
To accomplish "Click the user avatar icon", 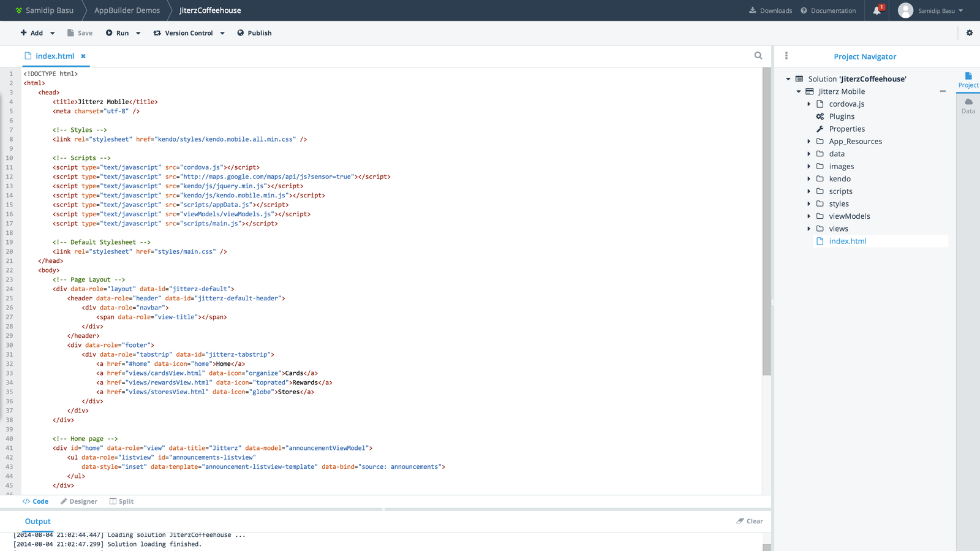I will 905,10.
